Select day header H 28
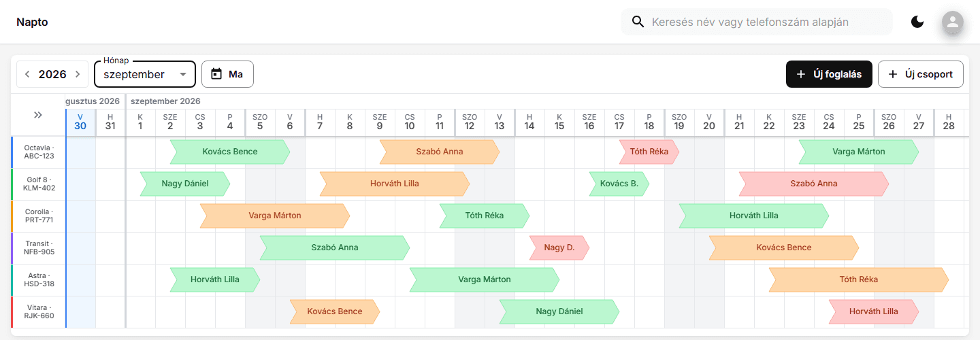This screenshot has height=340, width=980. tap(949, 122)
